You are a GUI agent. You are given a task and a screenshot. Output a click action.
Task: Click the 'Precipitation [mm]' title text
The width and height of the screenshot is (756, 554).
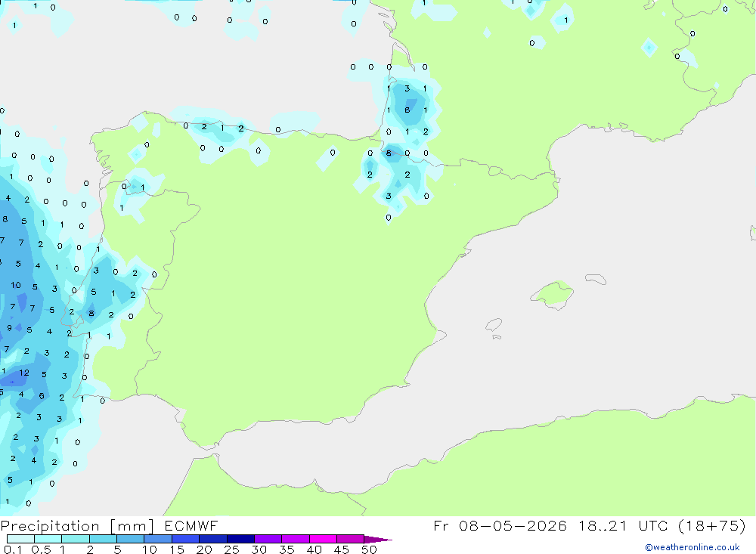pyautogui.click(x=77, y=526)
